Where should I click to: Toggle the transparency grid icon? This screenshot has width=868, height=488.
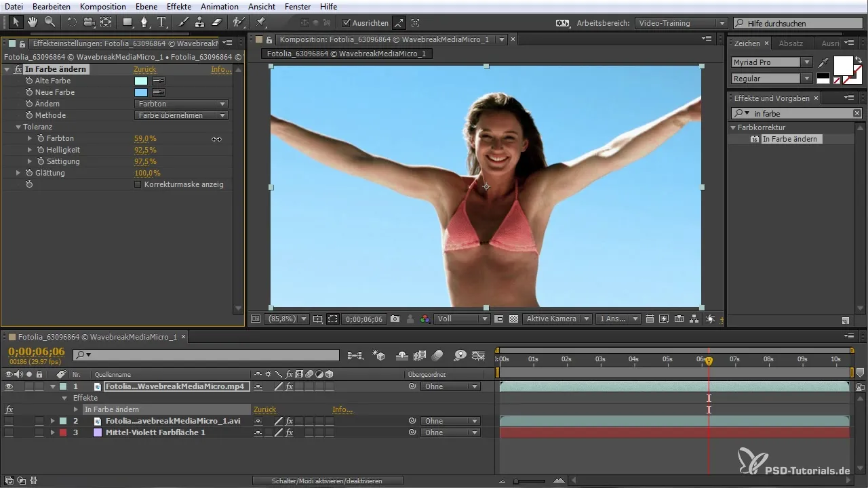click(513, 319)
